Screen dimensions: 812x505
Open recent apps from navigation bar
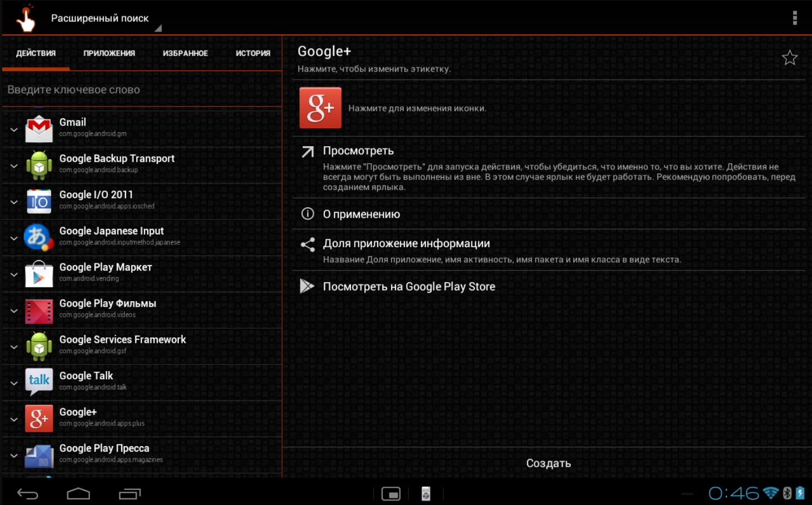pos(130,493)
